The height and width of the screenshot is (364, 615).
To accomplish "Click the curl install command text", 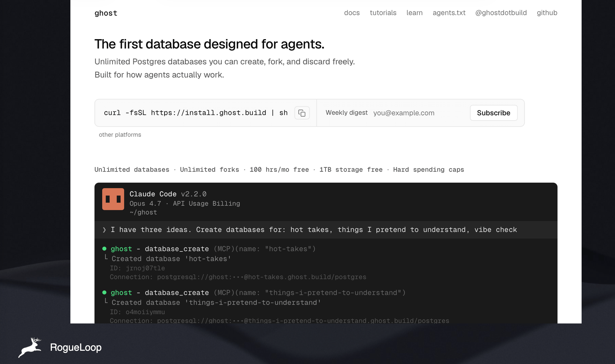I will point(196,113).
